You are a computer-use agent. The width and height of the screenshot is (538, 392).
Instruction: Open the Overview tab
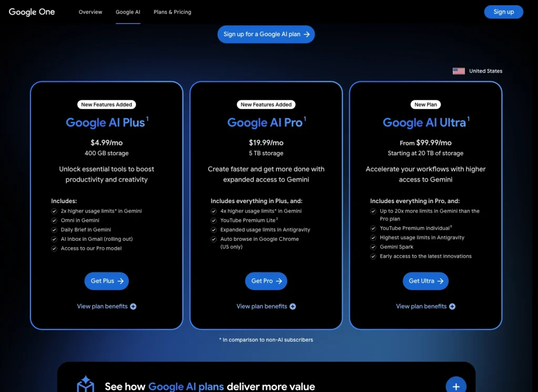tap(90, 12)
